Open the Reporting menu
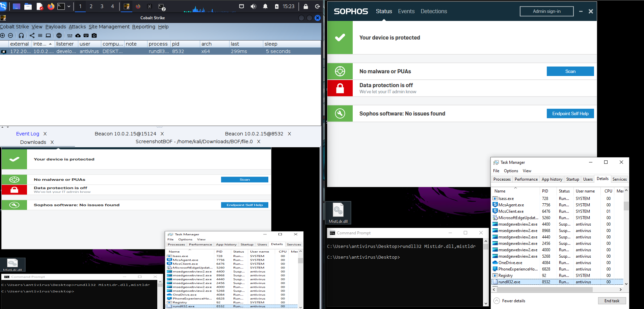 [143, 27]
